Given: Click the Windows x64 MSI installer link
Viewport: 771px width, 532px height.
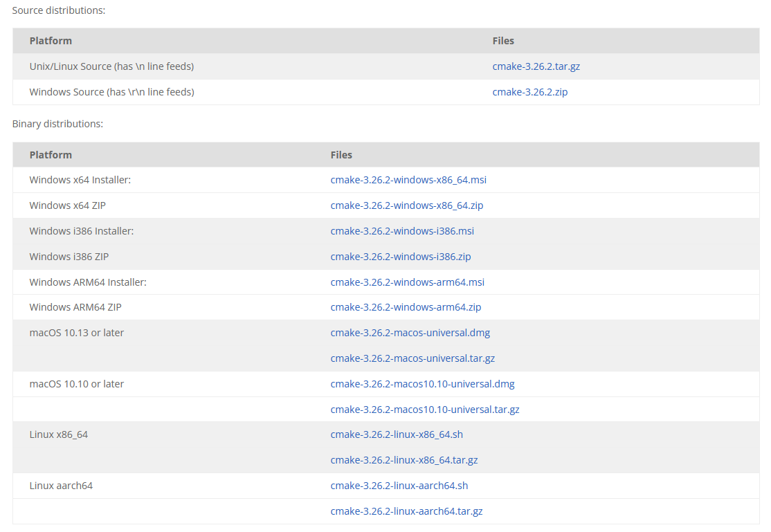Looking at the screenshot, I should coord(408,180).
